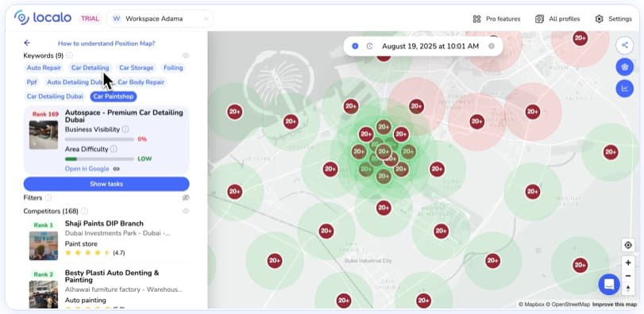Click the Business Visibility info icon
The width and height of the screenshot is (644, 314).
pos(125,129)
